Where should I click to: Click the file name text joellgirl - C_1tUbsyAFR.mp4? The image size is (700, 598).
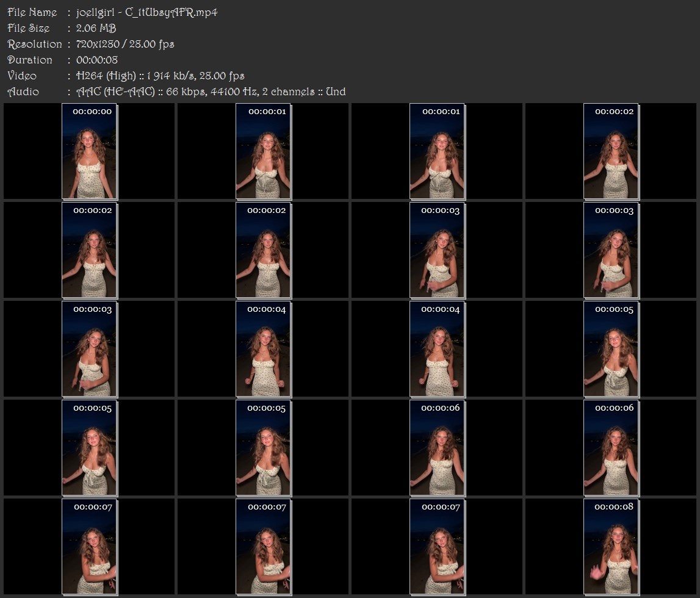point(147,12)
